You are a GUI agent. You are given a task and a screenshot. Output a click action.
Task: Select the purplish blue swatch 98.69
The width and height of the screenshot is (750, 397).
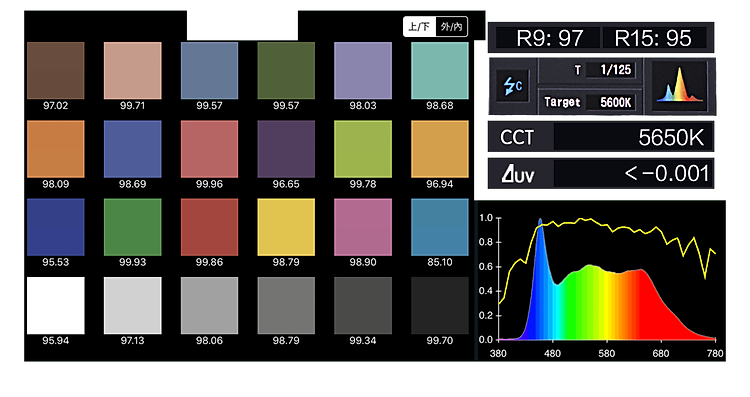tap(132, 149)
